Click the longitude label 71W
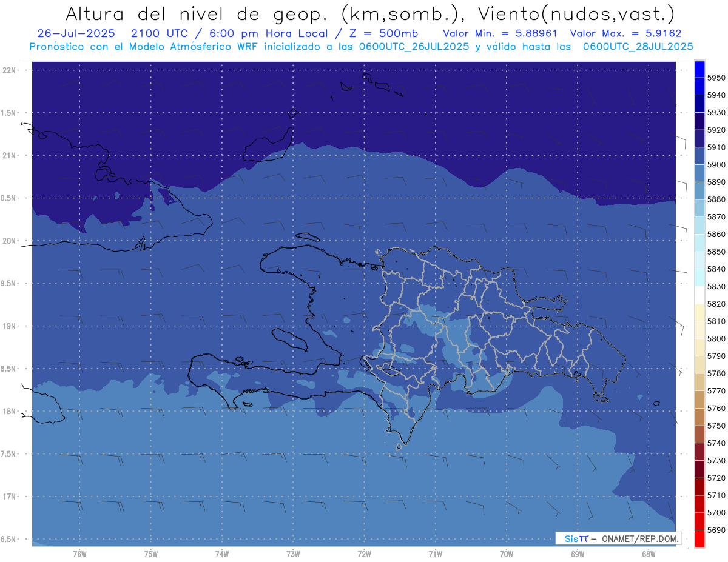Image resolution: width=728 pixels, height=562 pixels. pos(435,554)
